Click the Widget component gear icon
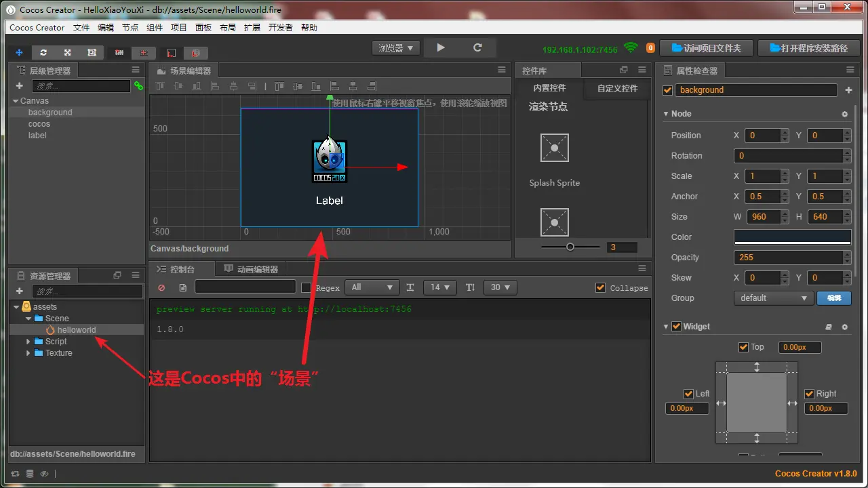 [844, 327]
